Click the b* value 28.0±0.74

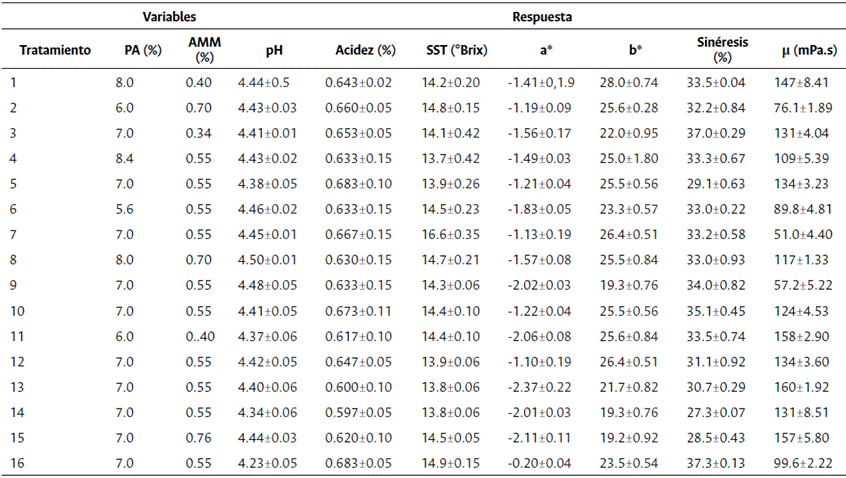pyautogui.click(x=628, y=82)
